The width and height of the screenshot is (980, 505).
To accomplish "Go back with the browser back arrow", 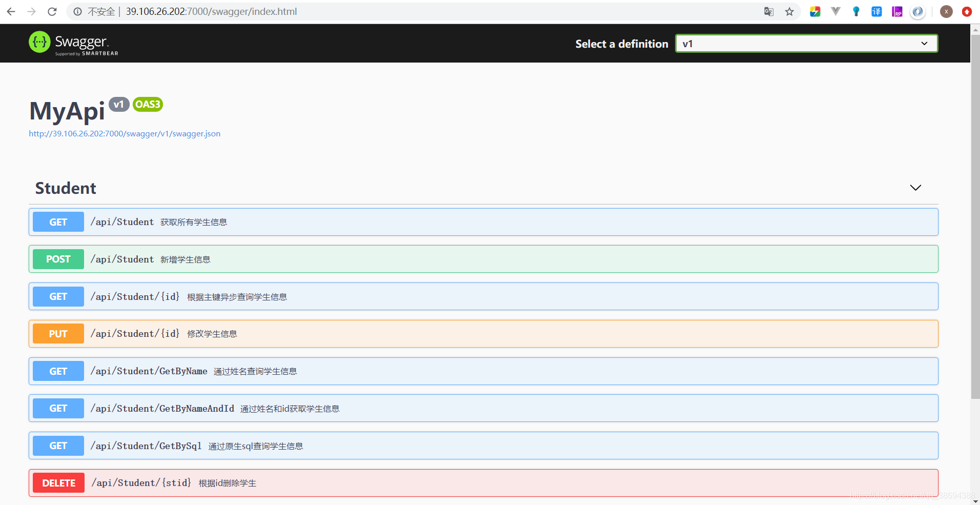I will click(x=11, y=11).
